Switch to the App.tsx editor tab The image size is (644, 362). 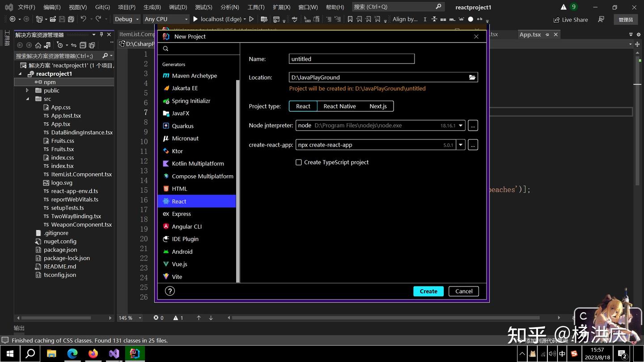click(530, 34)
